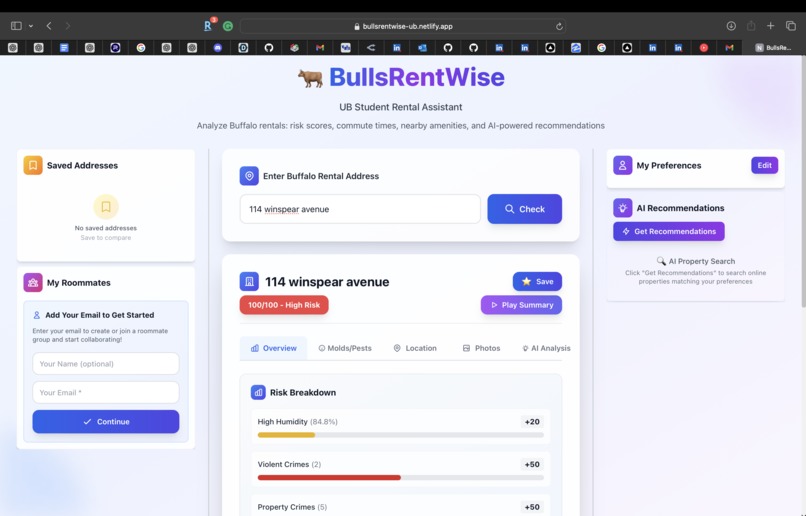Submit with the Continue button
806x516 pixels.
coord(106,421)
